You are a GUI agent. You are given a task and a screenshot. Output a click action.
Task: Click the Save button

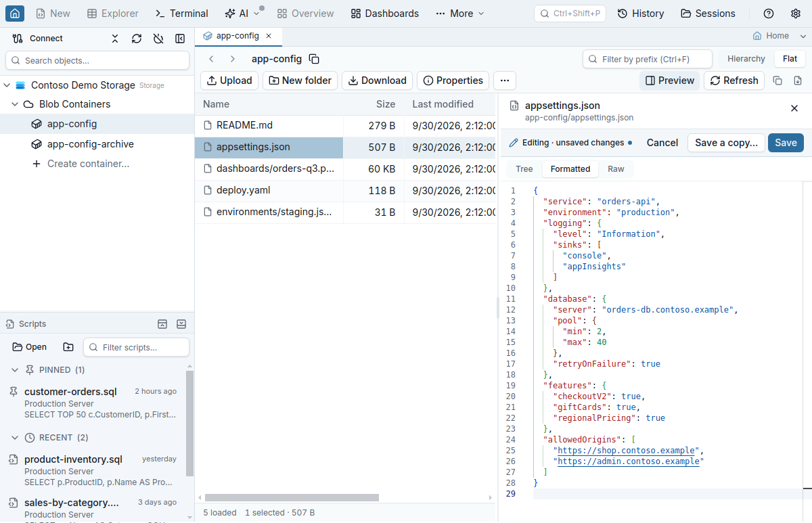tap(786, 143)
